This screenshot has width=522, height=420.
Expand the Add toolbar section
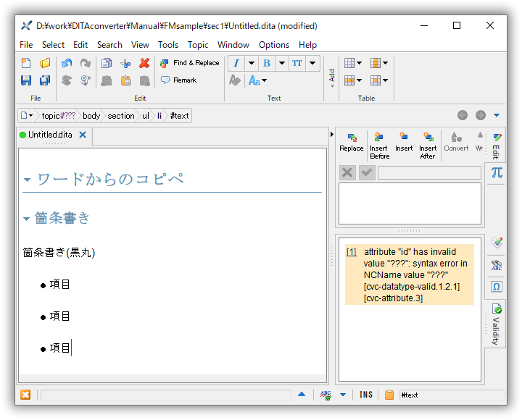click(x=331, y=77)
